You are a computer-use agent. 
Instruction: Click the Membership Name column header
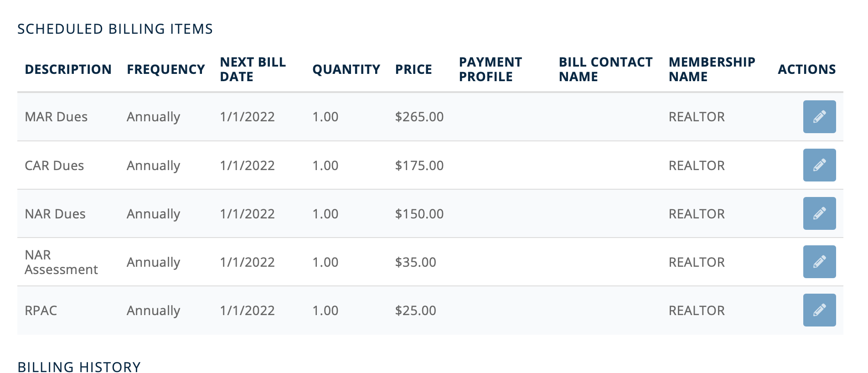(x=712, y=69)
